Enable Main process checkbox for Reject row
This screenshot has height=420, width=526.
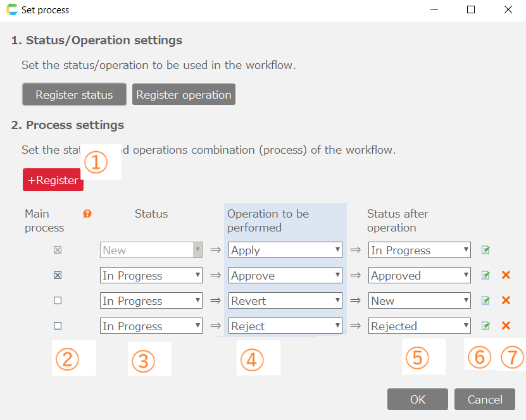point(58,326)
